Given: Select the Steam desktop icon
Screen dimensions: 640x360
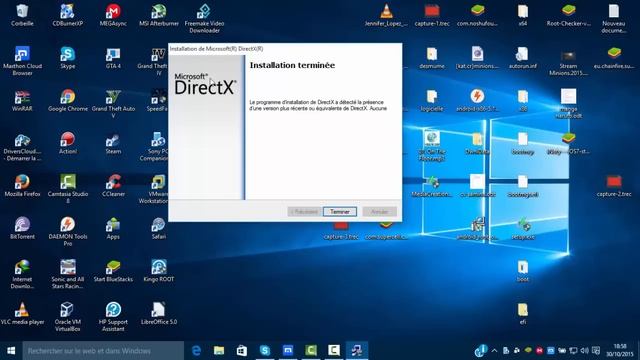Looking at the screenshot, I should [x=113, y=143].
